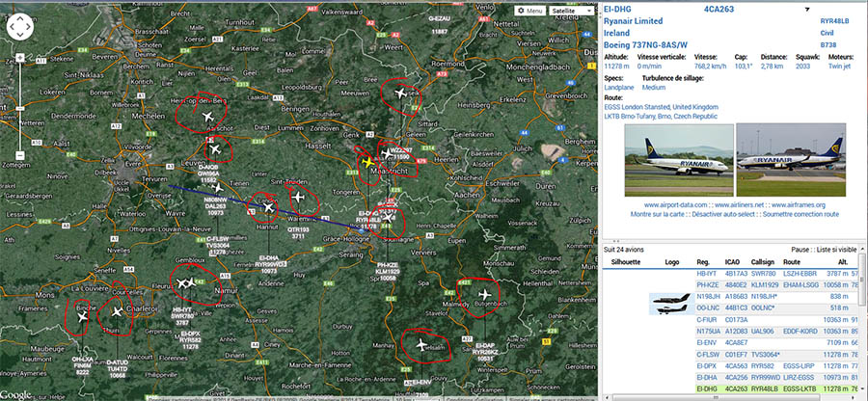Screen dimensions: 868x401
Task: Expand the detail panel dropdown arrow
Action: coord(807,10)
